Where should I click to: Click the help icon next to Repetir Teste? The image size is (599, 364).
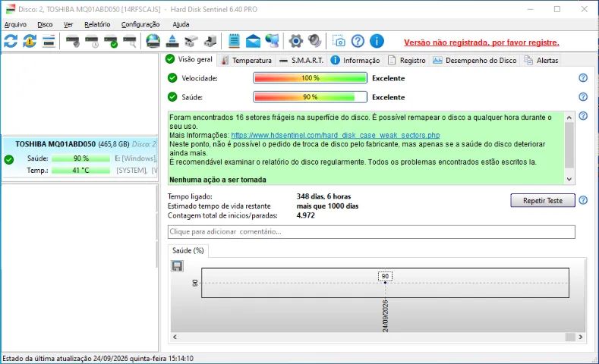click(583, 200)
